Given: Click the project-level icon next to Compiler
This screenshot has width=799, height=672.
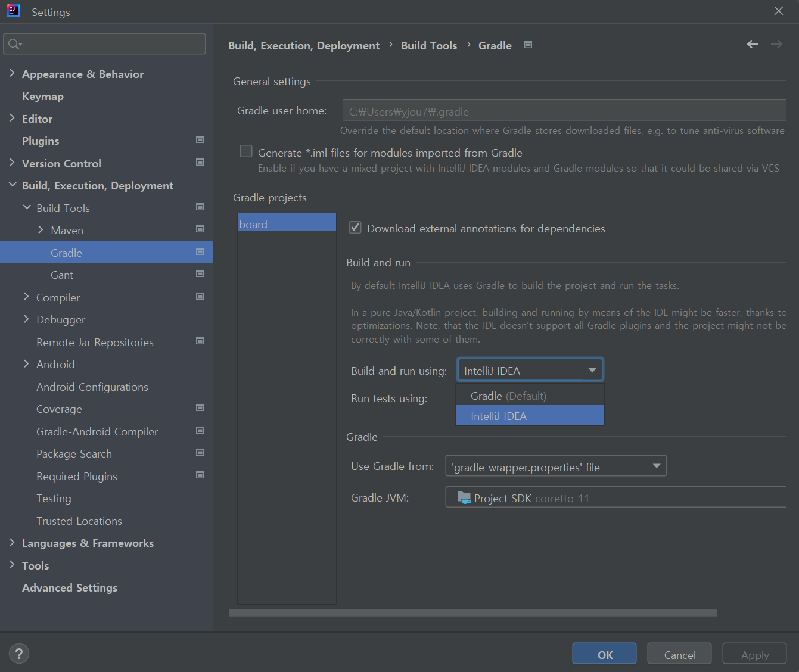Looking at the screenshot, I should point(200,296).
